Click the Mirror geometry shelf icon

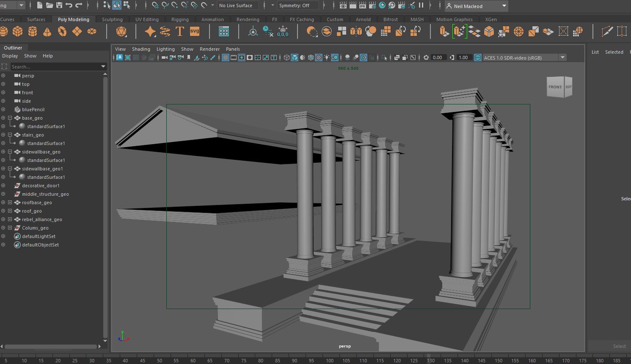356,31
